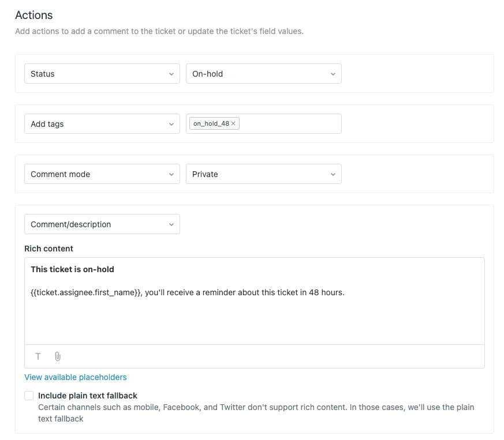Open the On-hold status value dropdown

(x=264, y=74)
